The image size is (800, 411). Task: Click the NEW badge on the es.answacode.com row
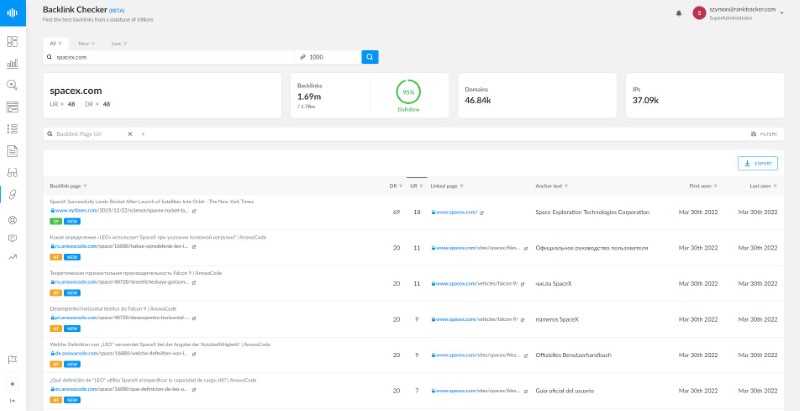point(72,400)
